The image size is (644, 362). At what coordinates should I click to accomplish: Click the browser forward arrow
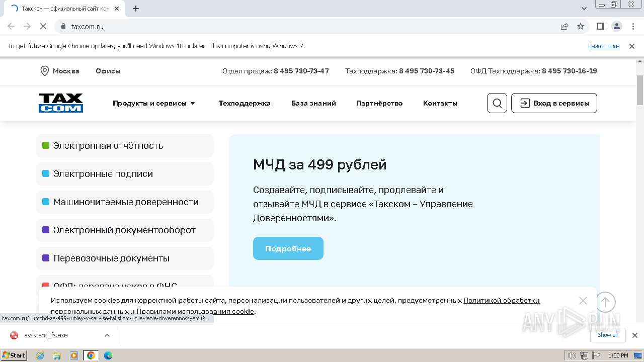pyautogui.click(x=27, y=26)
